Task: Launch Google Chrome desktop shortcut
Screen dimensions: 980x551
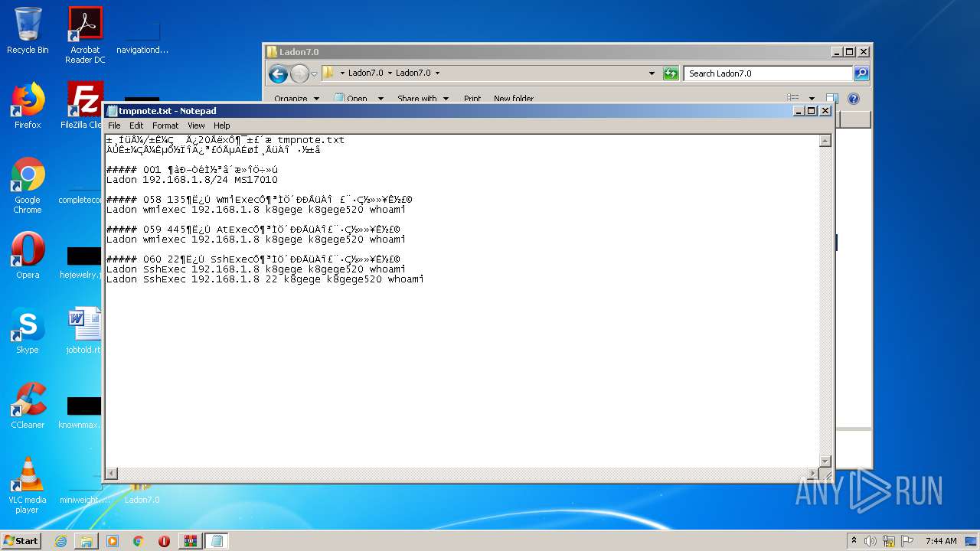Action: point(28,185)
